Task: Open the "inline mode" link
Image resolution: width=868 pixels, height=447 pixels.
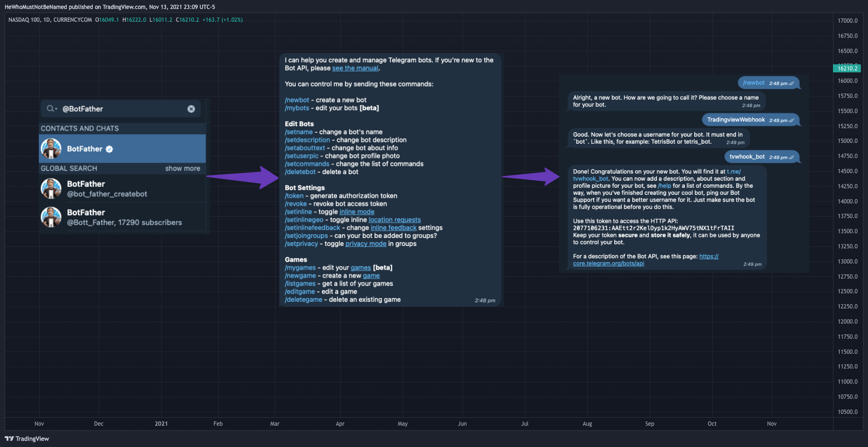Action: (357, 212)
